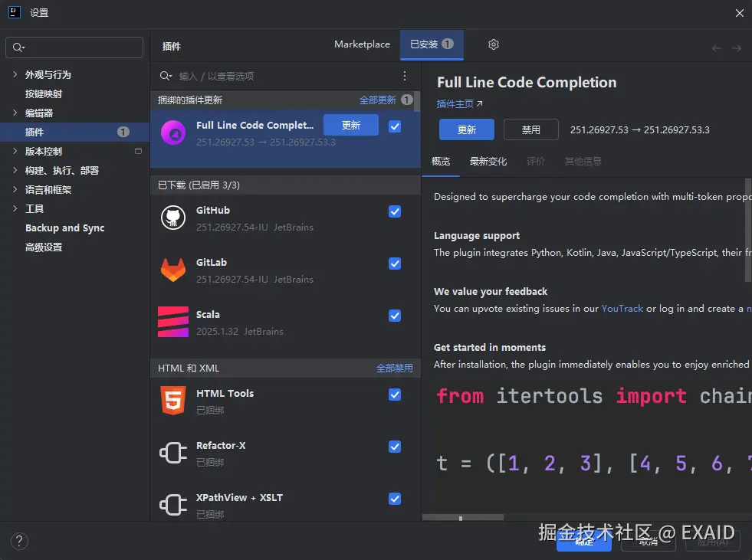Screen dimensions: 752x560
Task: Click the horizontal scrollbar under plugin description
Action: (463, 517)
